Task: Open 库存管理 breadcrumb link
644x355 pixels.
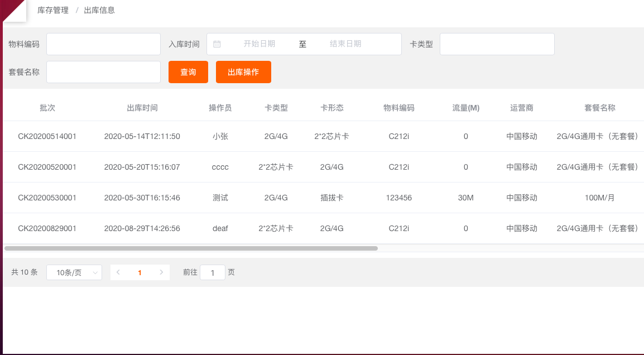Action: click(53, 10)
